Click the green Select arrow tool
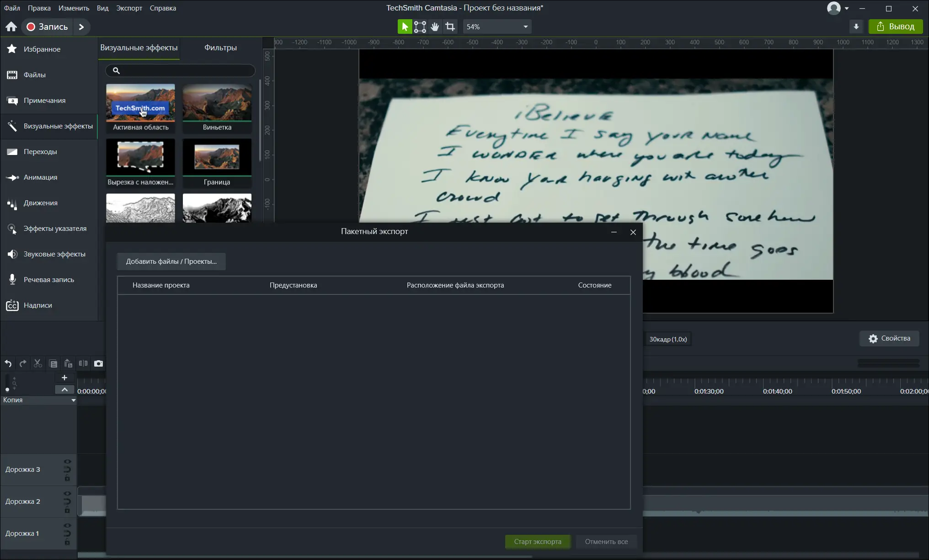This screenshot has height=560, width=929. pyautogui.click(x=405, y=27)
